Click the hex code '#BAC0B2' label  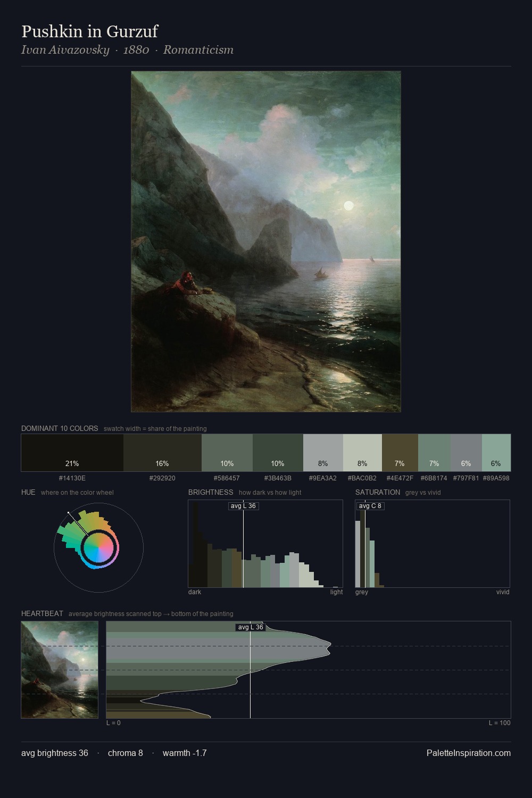[362, 478]
